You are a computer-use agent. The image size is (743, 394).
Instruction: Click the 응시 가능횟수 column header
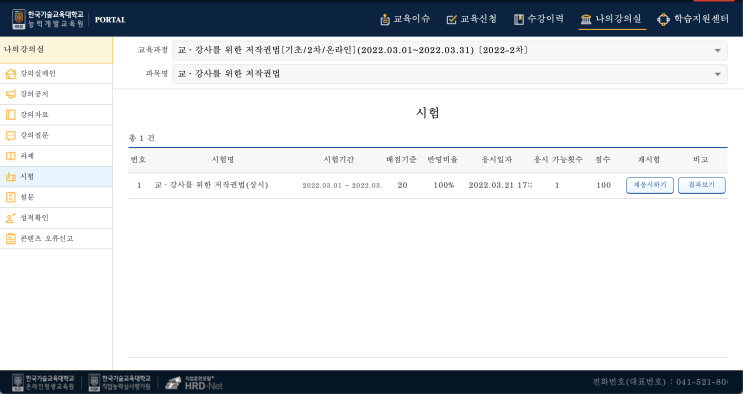click(558, 160)
